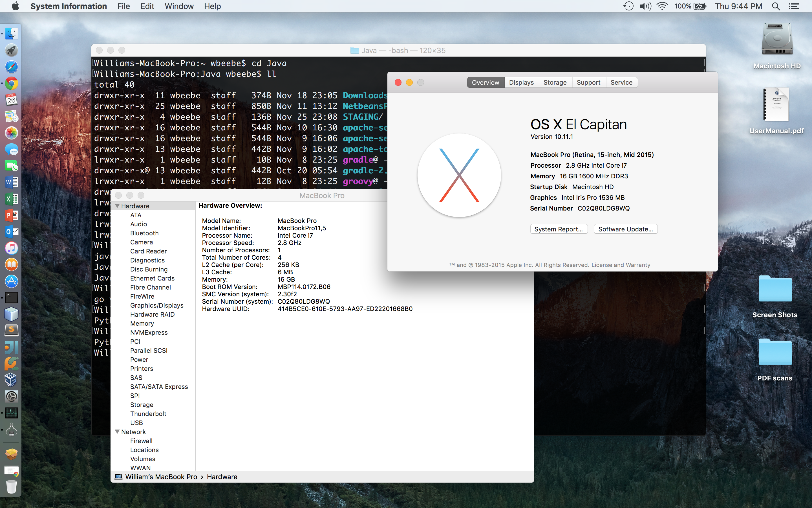Open the Trash in the Dock
The width and height of the screenshot is (812, 508).
(11, 487)
